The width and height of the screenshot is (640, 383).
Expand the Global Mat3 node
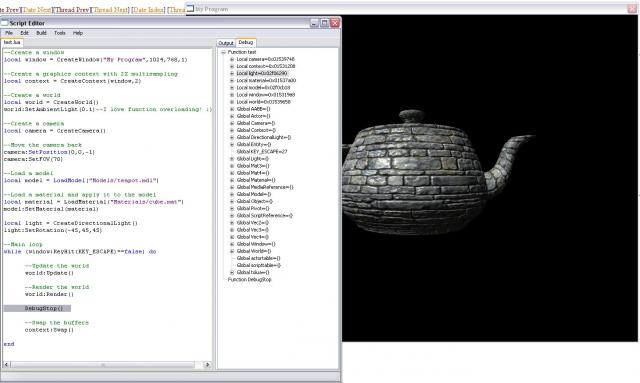coord(232,166)
